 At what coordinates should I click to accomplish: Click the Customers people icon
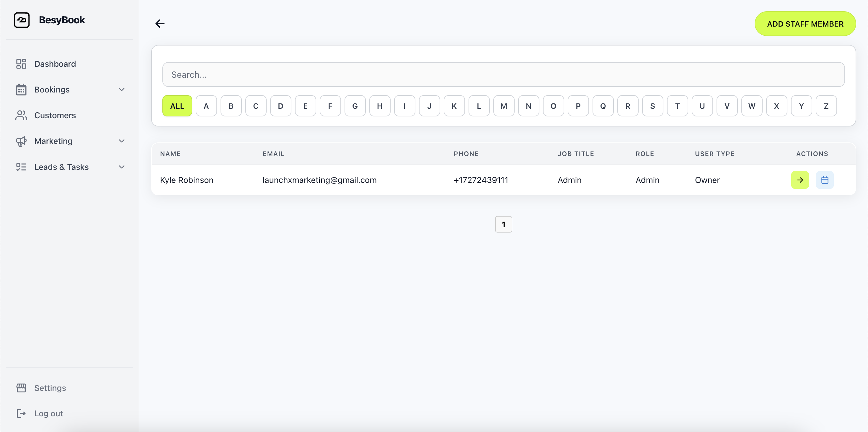click(x=21, y=115)
